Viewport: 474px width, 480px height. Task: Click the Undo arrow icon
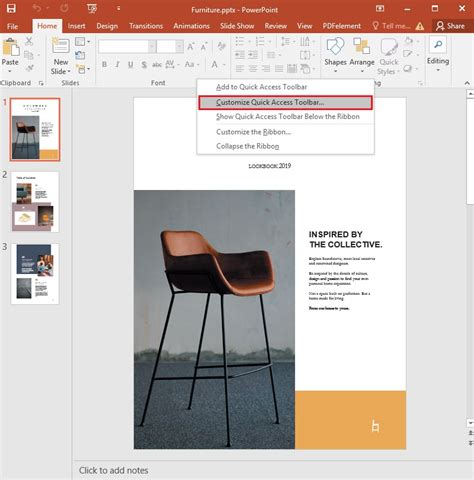coord(37,8)
